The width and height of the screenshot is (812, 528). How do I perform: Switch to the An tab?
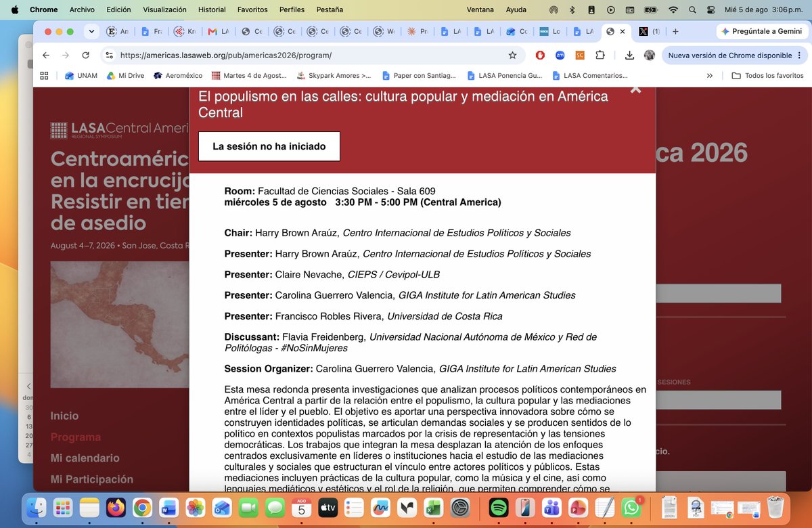coord(118,32)
